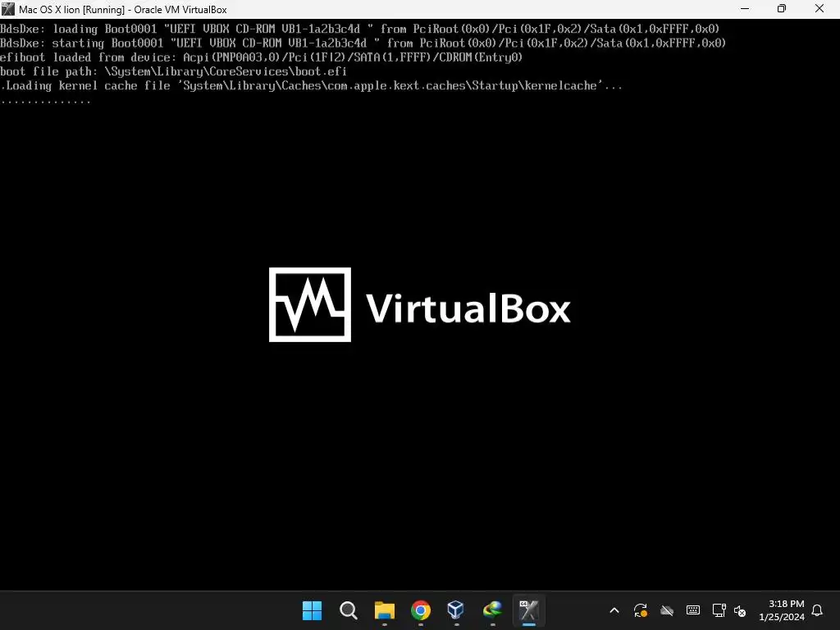Click the 'boot file path' line
The image size is (840, 630).
point(174,71)
